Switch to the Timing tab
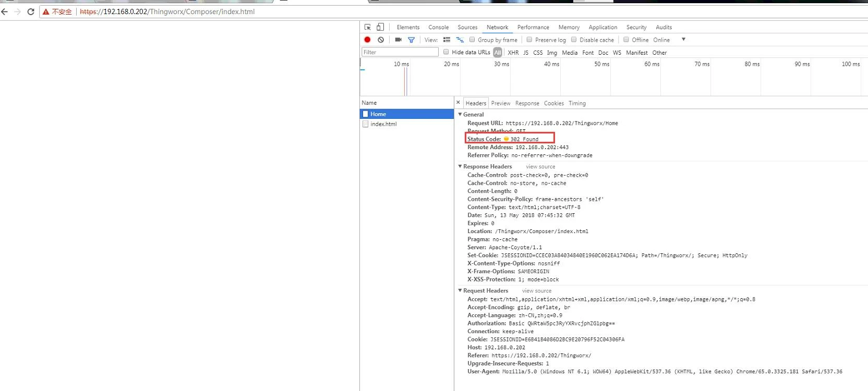The image size is (868, 391). pos(577,103)
